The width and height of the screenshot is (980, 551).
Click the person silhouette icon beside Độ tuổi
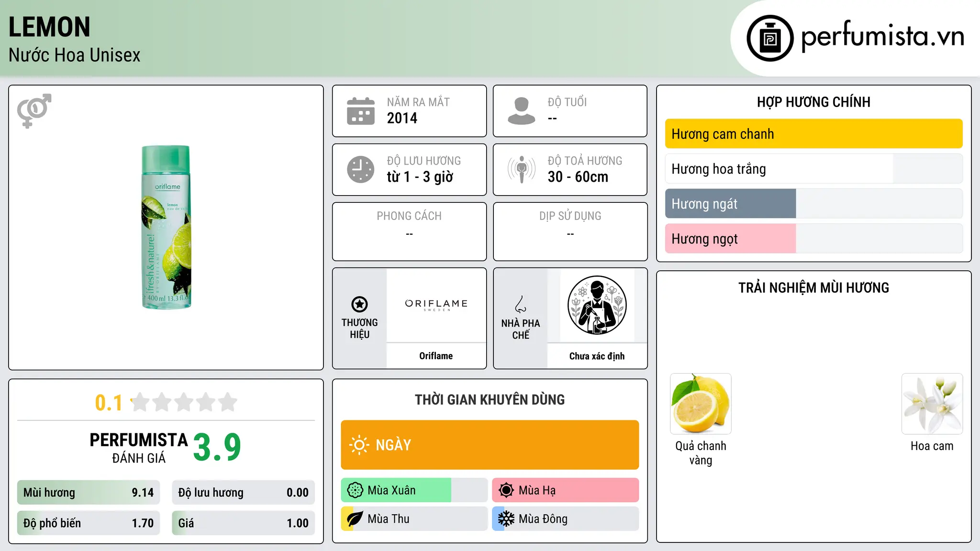[x=522, y=111]
